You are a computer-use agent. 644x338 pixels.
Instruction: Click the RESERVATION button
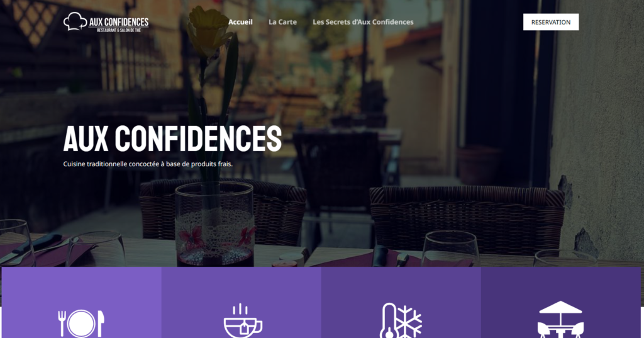click(x=551, y=22)
